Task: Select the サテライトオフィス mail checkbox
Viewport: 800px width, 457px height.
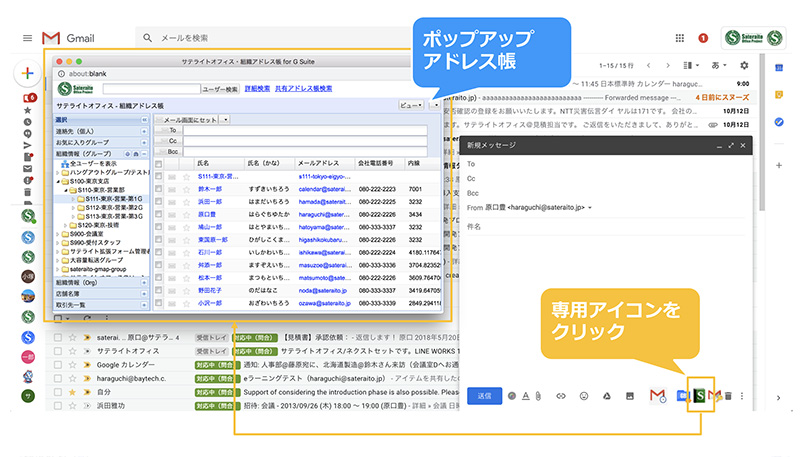Action: pyautogui.click(x=58, y=351)
